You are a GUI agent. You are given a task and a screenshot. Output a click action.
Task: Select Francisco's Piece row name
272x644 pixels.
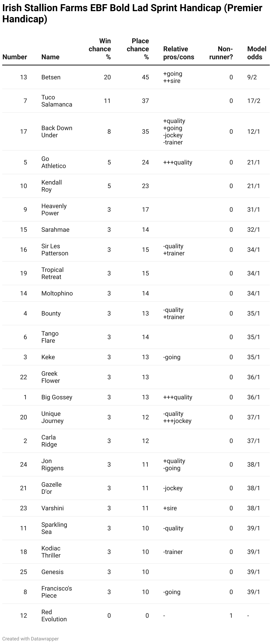point(57,592)
